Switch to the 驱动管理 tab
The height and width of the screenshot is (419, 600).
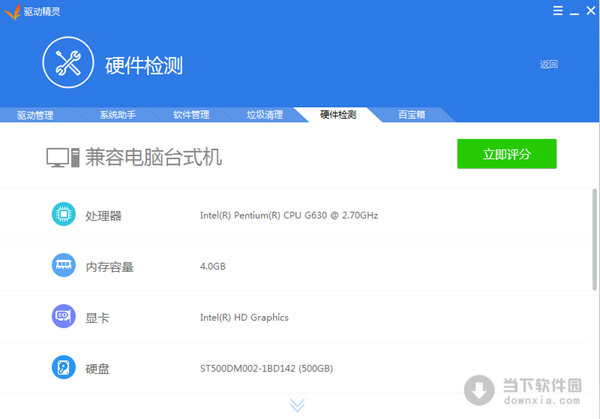coord(35,115)
